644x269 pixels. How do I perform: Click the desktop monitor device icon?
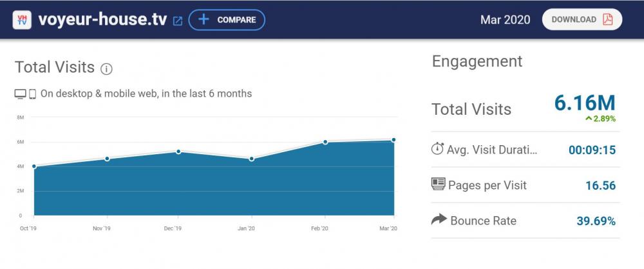(x=21, y=94)
